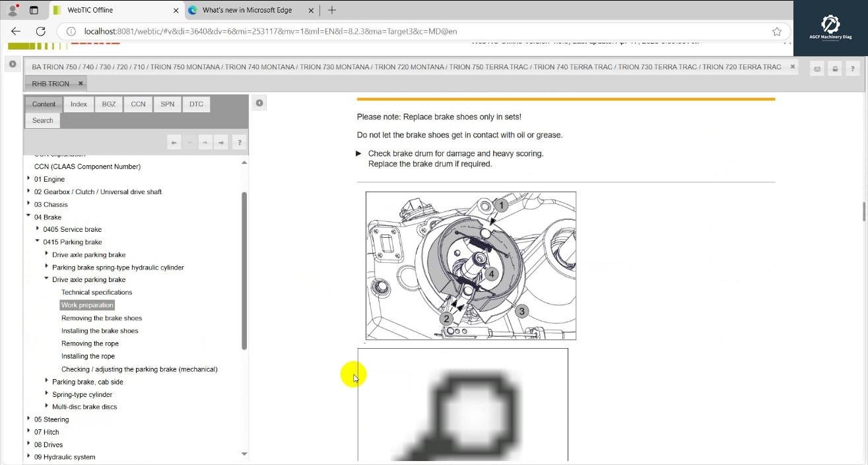Open the DTC tab
This screenshot has height=465, width=868.
pyautogui.click(x=195, y=104)
